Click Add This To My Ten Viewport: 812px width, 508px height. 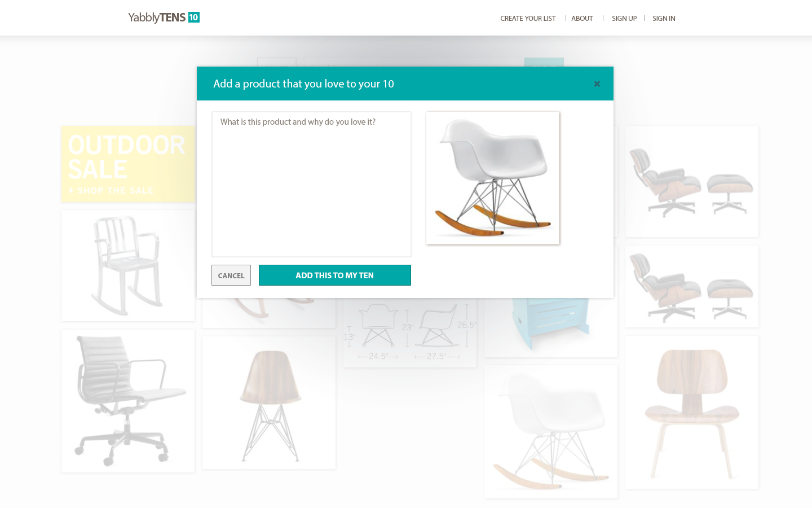coord(335,275)
